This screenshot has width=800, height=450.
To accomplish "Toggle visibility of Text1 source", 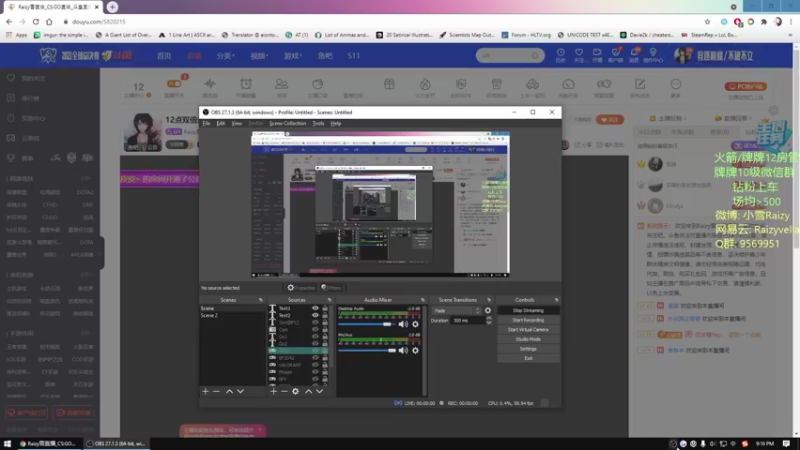I will coord(315,308).
